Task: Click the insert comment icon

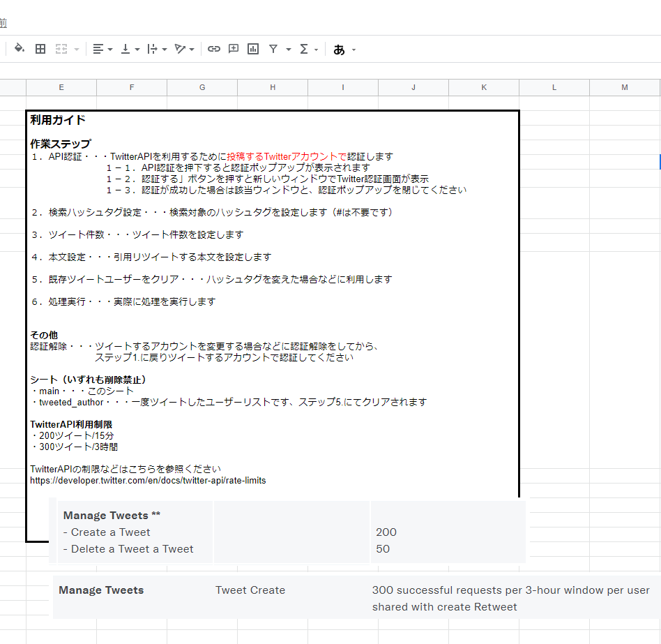Action: [233, 49]
